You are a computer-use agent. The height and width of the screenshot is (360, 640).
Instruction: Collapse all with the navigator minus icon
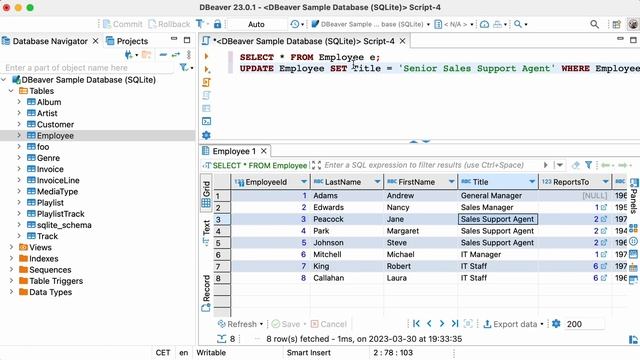(163, 55)
